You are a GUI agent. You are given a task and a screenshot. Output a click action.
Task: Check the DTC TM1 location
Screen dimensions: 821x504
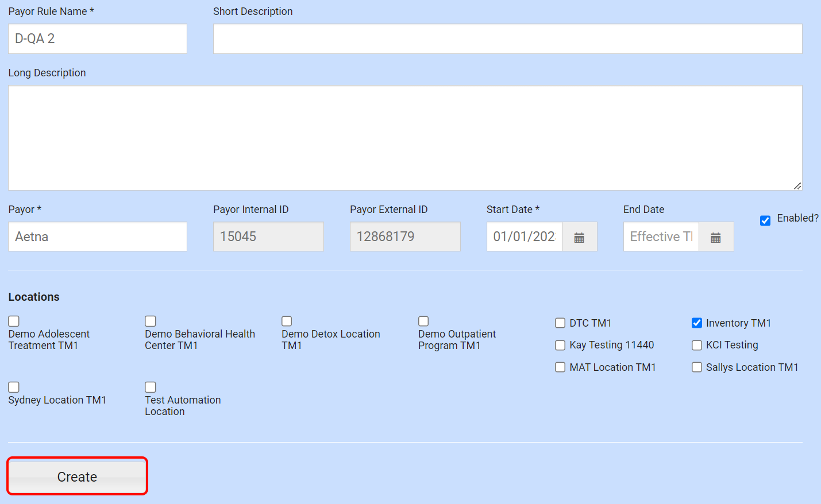coord(560,323)
